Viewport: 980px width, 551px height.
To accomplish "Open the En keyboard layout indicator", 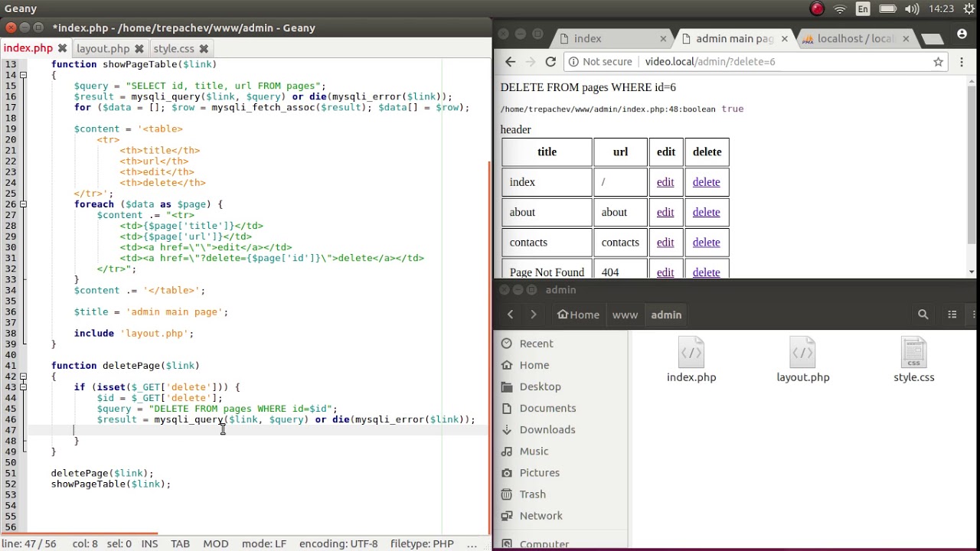I will click(x=863, y=9).
